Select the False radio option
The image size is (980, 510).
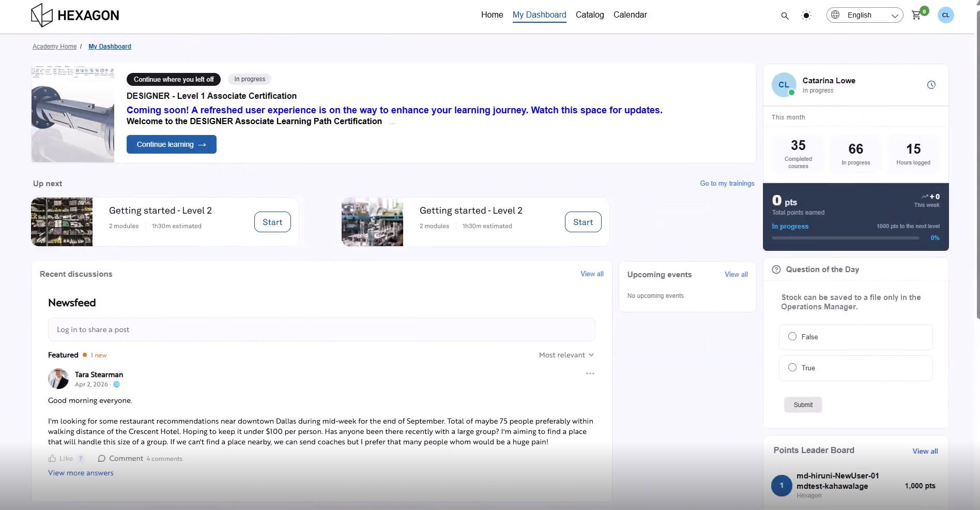tap(792, 336)
